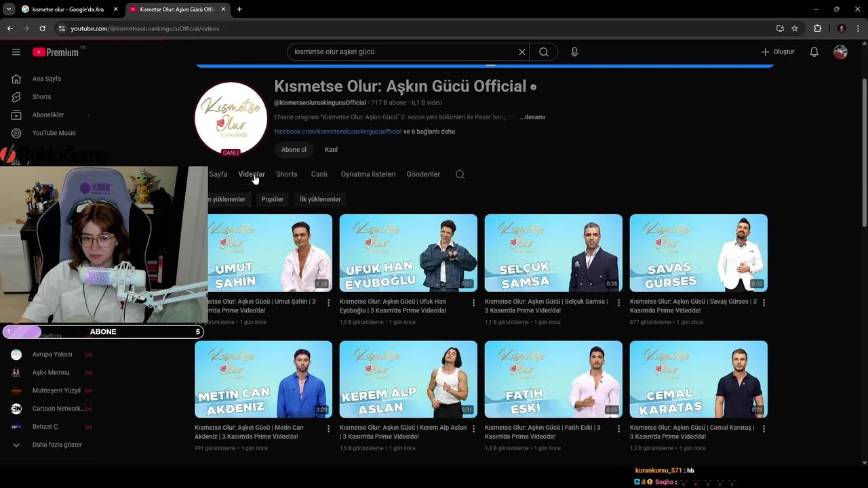Image resolution: width=868 pixels, height=488 pixels.
Task: Open Chrome three-dot menu
Action: point(859,28)
